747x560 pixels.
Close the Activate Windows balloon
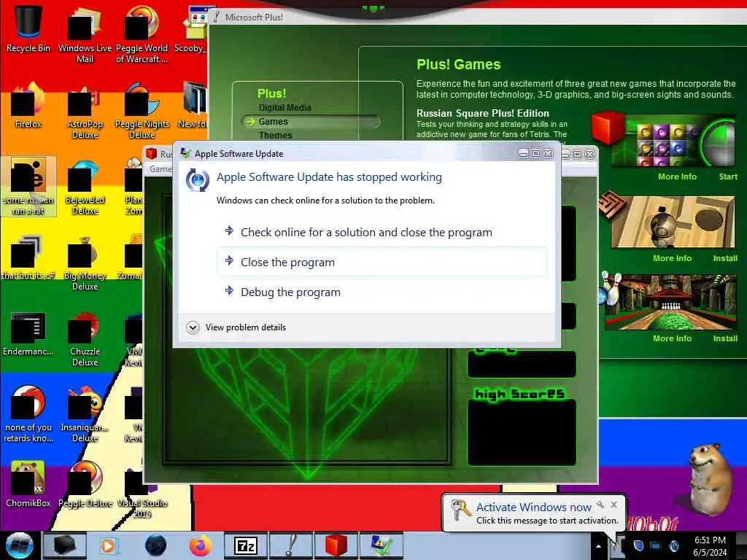pos(614,505)
